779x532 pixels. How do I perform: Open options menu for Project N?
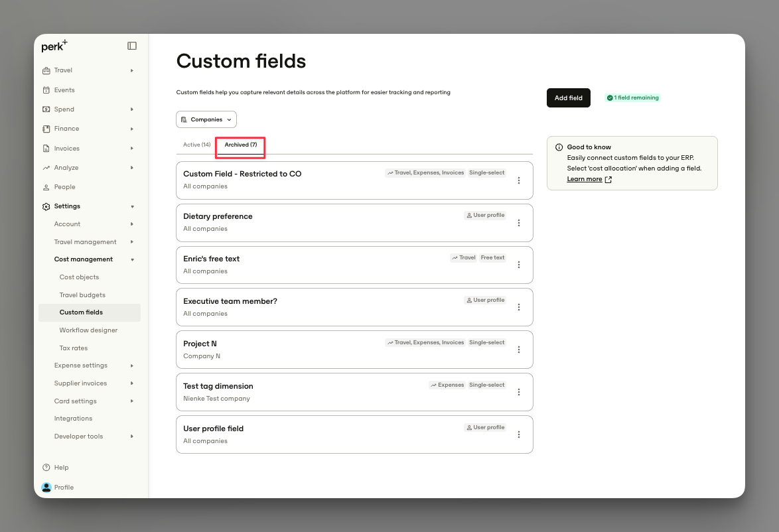tap(519, 350)
